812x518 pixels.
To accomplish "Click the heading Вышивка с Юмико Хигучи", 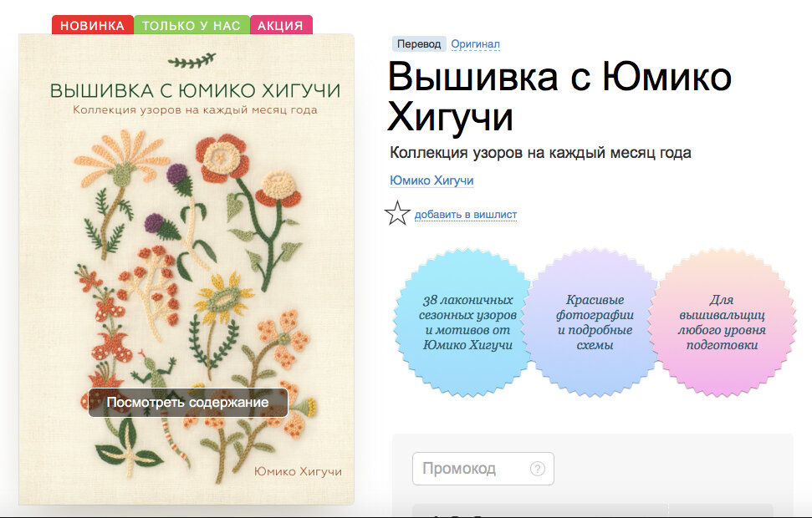I will point(559,97).
